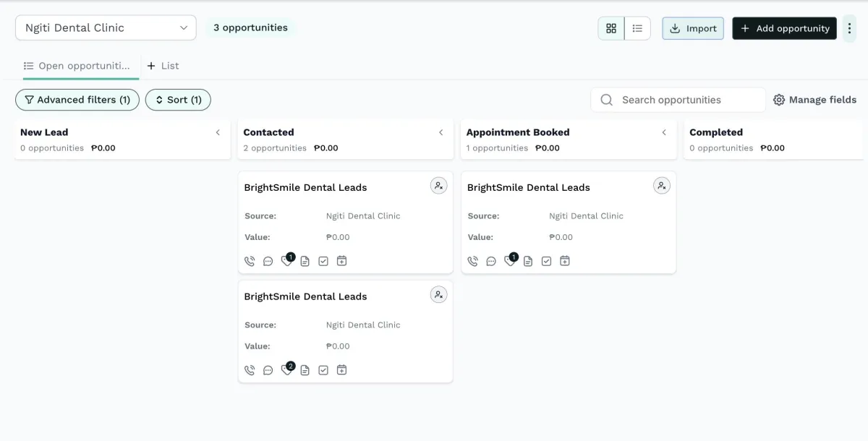Assign owner on Contacted card with tag badge 1

tap(438, 186)
